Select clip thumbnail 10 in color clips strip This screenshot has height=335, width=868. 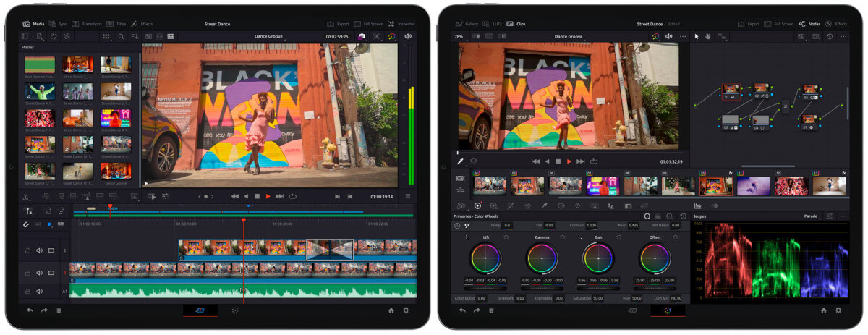[x=715, y=186]
